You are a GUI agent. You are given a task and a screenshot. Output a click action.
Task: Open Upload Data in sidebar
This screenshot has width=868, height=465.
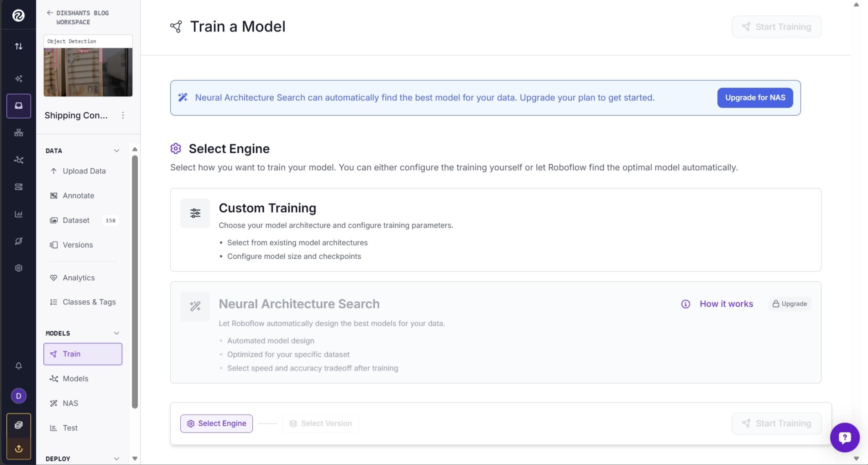pos(83,171)
